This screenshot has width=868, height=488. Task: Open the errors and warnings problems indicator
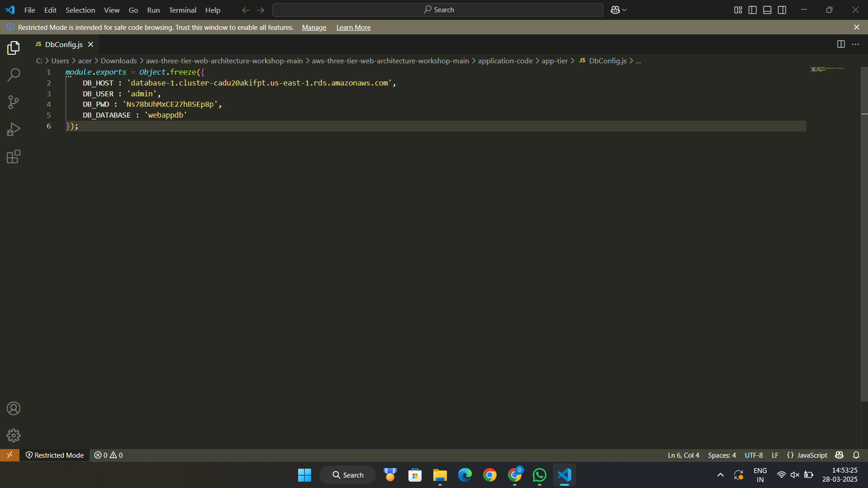108,455
